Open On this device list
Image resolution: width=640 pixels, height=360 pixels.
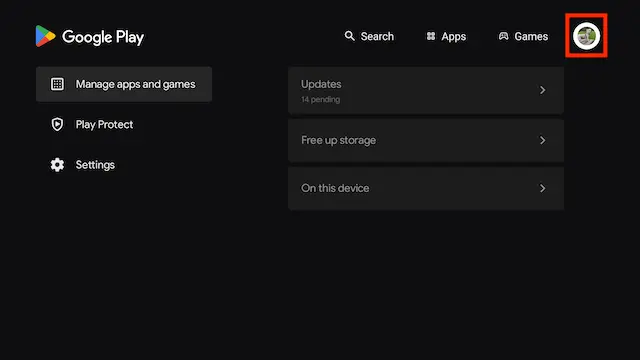pyautogui.click(x=426, y=188)
